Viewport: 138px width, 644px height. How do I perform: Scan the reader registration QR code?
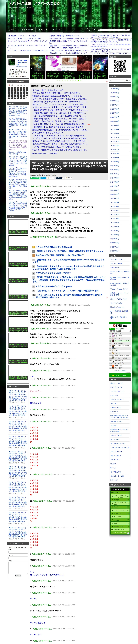coord(120,66)
